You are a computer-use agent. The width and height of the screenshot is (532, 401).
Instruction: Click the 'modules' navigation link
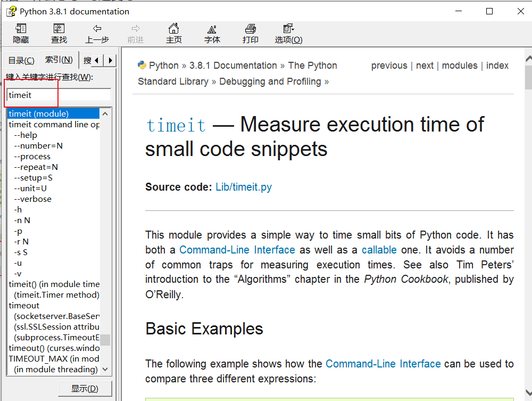[x=460, y=65]
